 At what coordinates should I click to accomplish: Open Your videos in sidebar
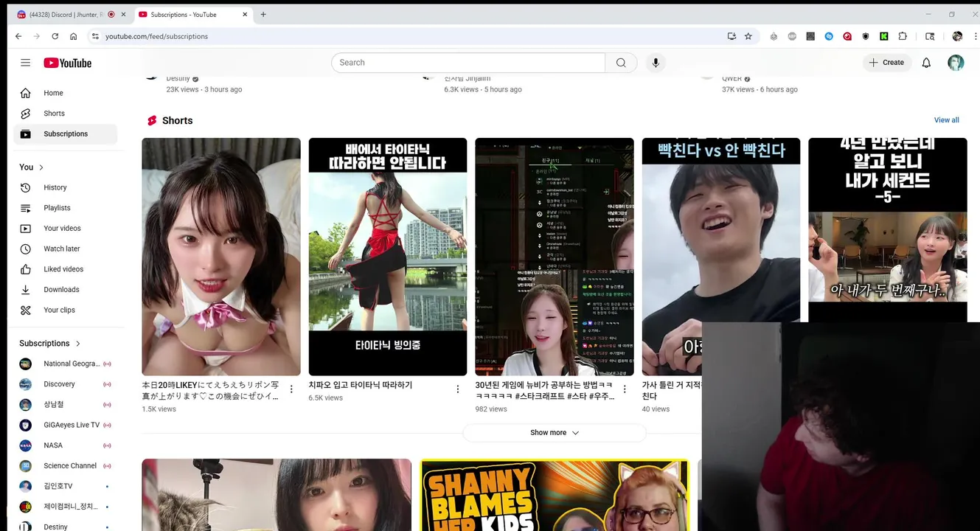(x=65, y=229)
